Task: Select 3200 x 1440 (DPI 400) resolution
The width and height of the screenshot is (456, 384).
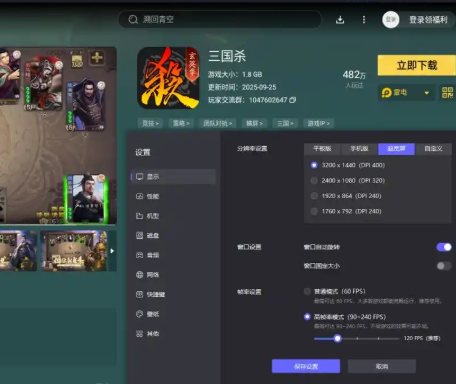Action: click(x=314, y=165)
